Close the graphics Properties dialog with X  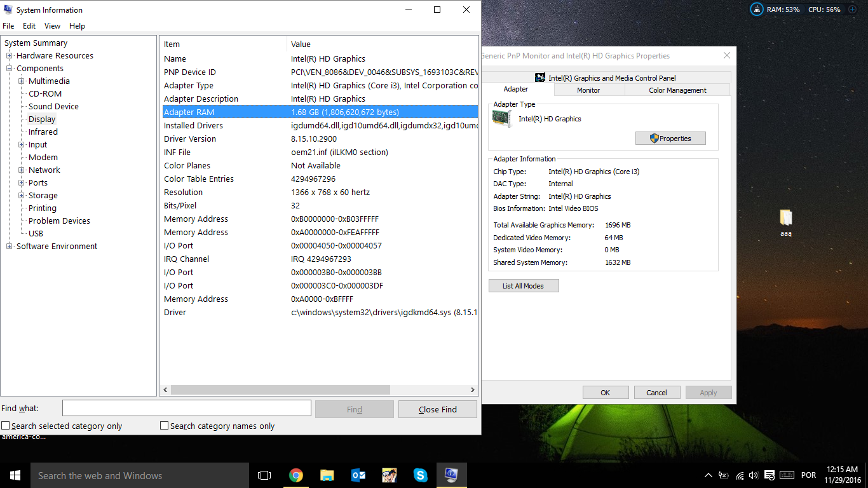point(727,55)
